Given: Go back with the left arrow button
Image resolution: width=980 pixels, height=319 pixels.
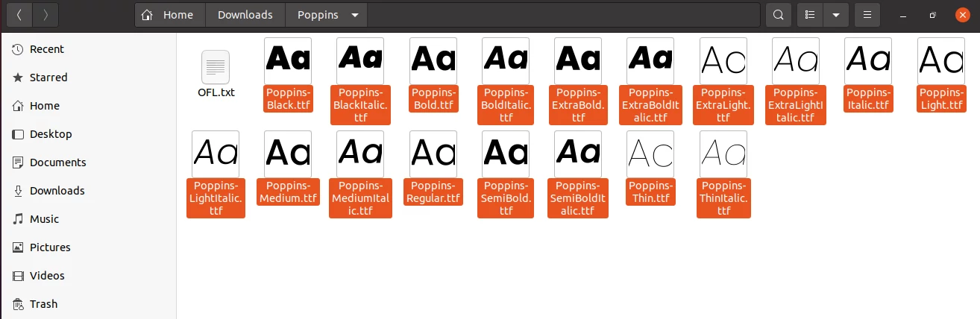Looking at the screenshot, I should (x=19, y=14).
